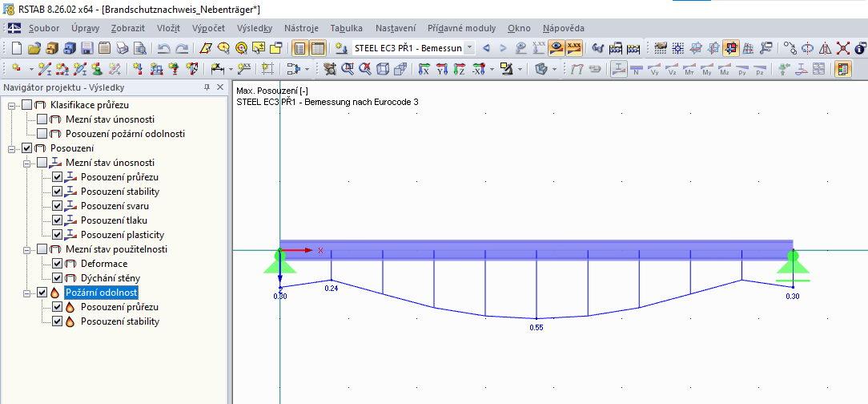Click the view in X direction icon
The image size is (868, 404).
coord(424,69)
